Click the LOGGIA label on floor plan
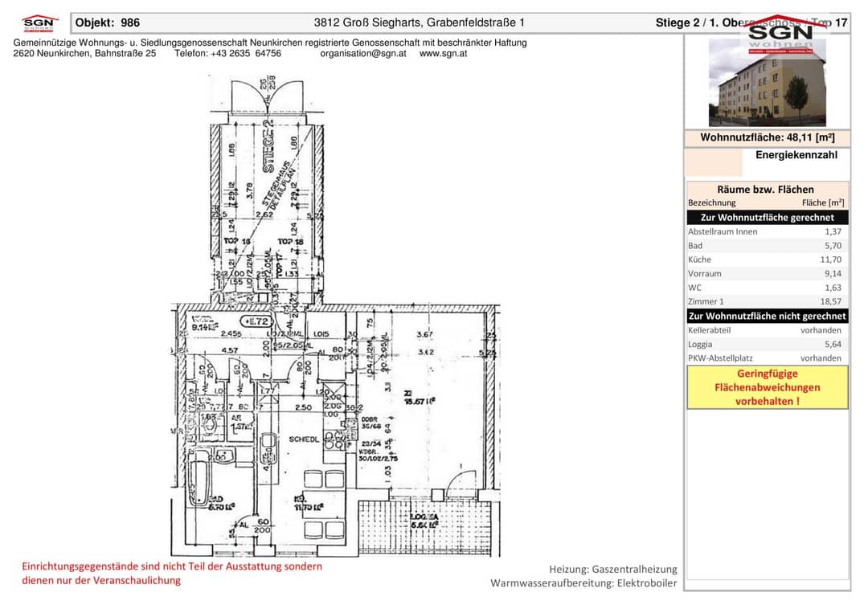 pyautogui.click(x=424, y=517)
